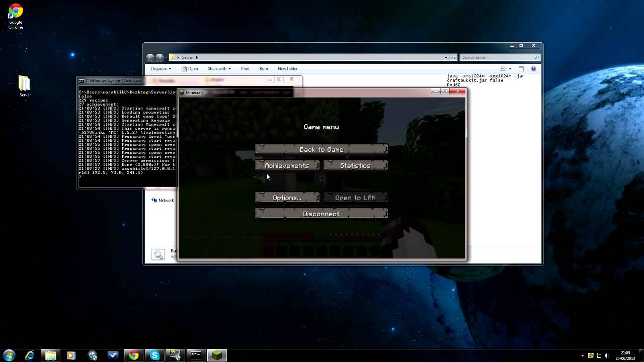Open the Organize dropdown menu
The height and width of the screenshot is (362, 644).
pos(161,68)
